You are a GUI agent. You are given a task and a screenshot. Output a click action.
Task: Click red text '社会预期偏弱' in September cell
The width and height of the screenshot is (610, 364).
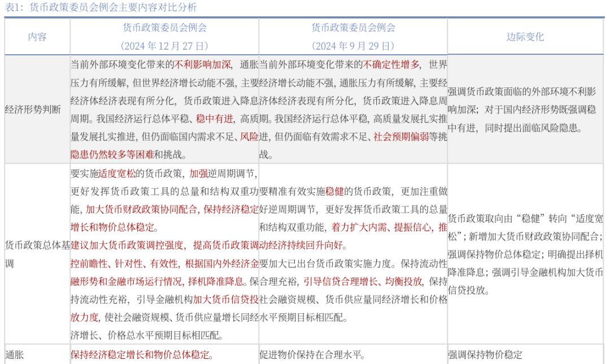(x=401, y=137)
